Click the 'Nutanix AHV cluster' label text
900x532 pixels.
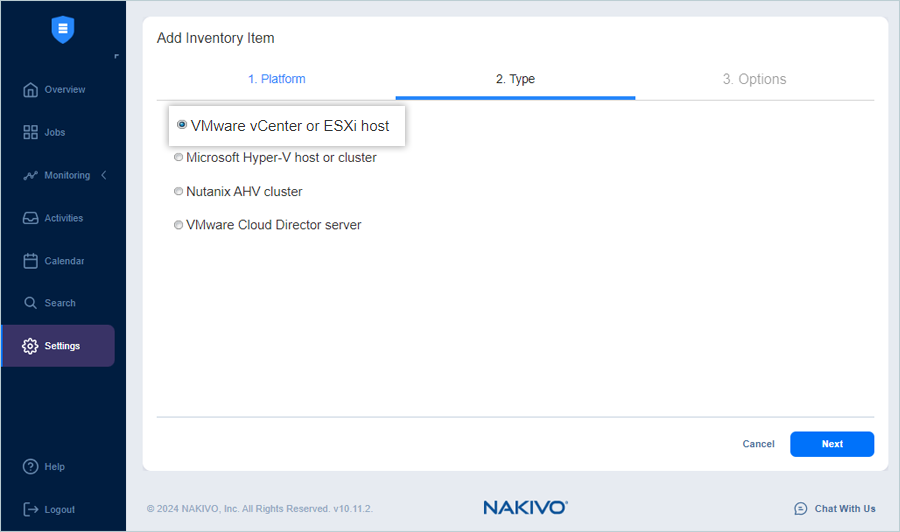(244, 191)
